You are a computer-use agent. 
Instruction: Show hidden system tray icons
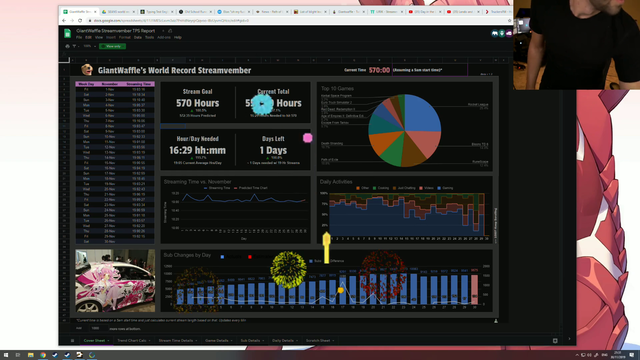click(577, 355)
